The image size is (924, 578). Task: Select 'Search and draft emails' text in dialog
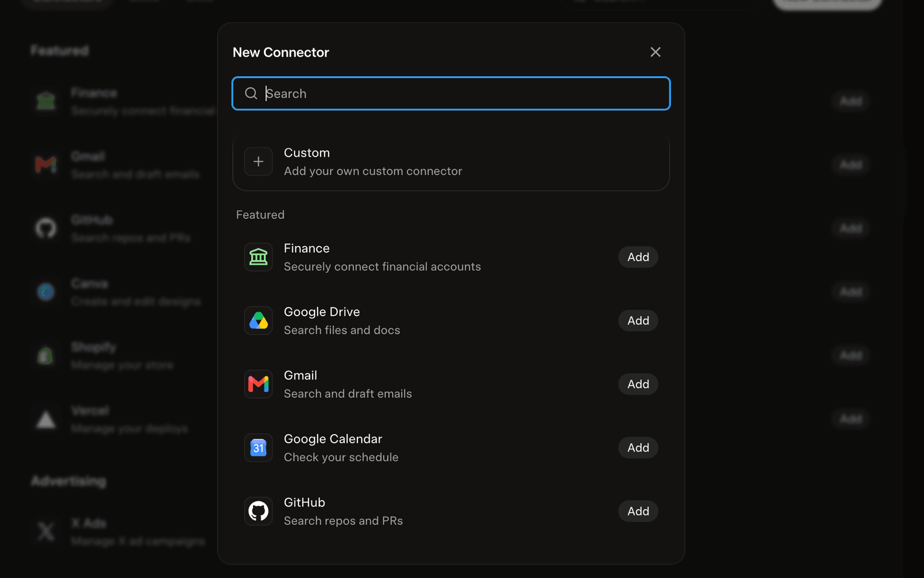tap(348, 394)
